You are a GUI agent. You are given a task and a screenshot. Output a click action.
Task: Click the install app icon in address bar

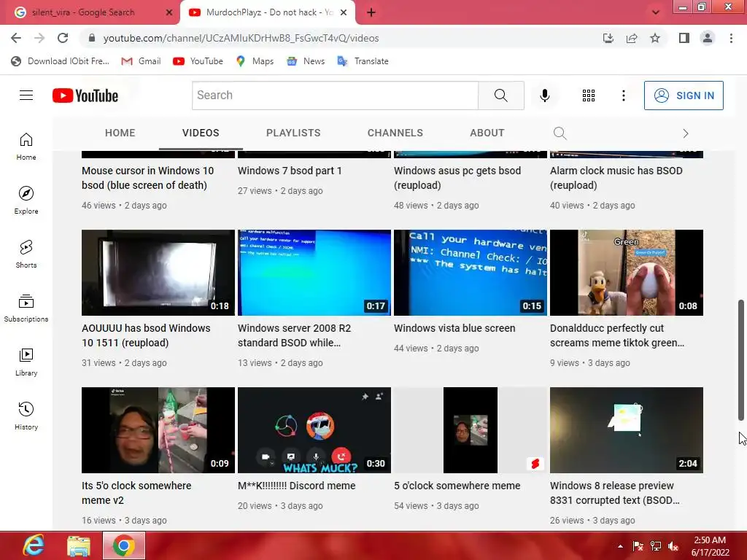(608, 38)
